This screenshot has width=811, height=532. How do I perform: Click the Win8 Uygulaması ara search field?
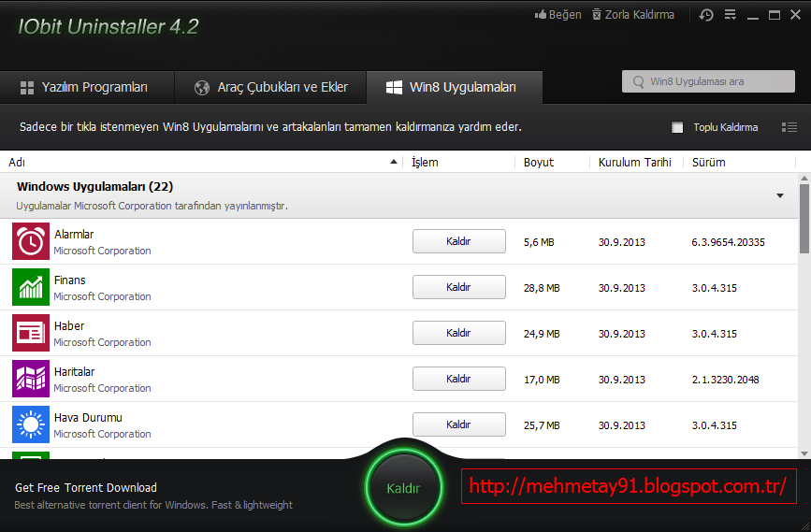[708, 81]
